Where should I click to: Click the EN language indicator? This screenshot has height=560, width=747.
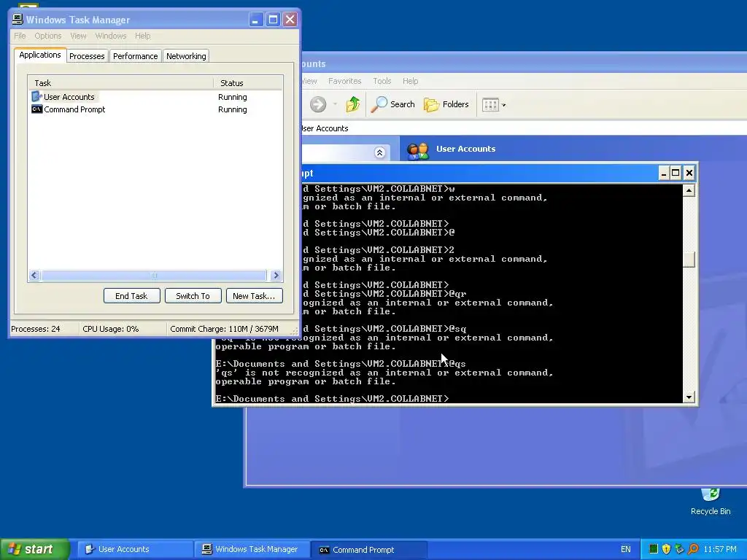click(625, 549)
